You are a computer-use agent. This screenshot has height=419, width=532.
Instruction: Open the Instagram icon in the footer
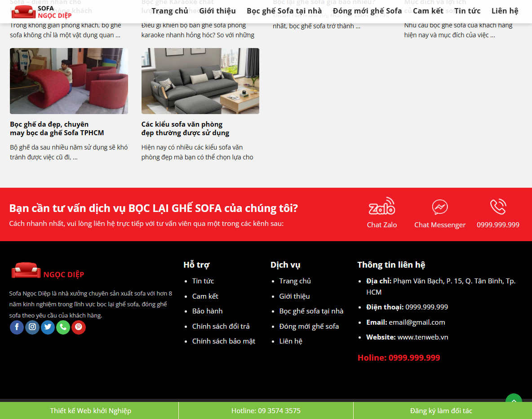click(32, 327)
